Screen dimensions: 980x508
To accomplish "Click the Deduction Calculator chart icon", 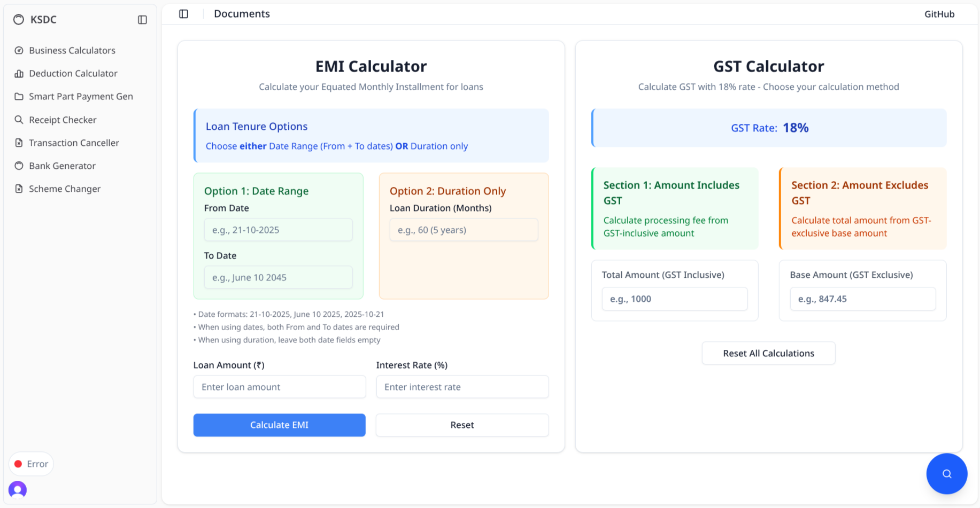I will coord(19,74).
